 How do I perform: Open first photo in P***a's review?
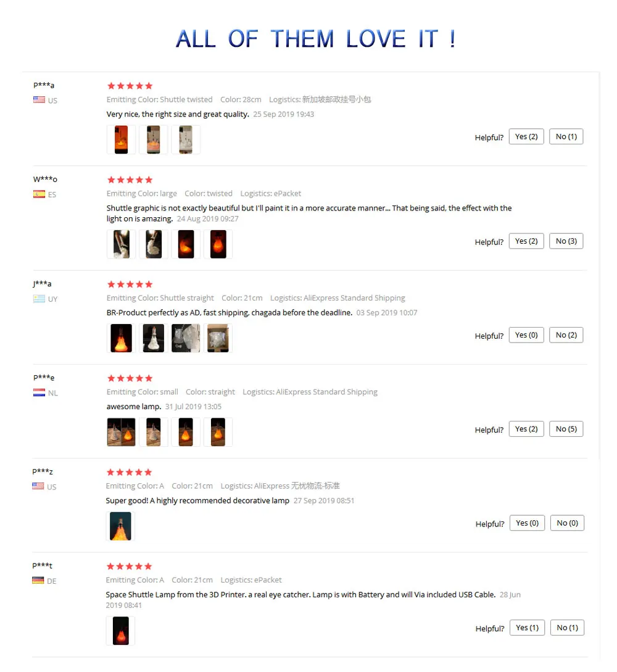pyautogui.click(x=122, y=139)
